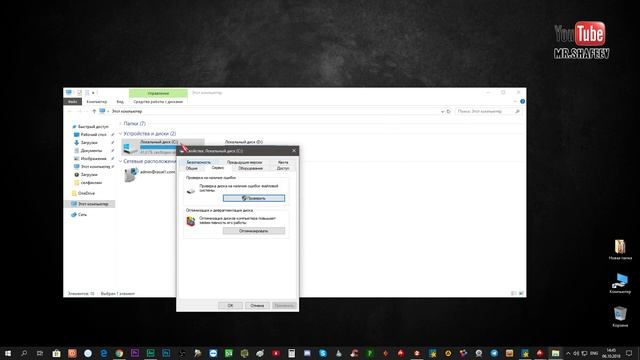The width and height of the screenshot is (640, 360).
Task: Launch Chrome from the taskbar
Action: point(119,353)
